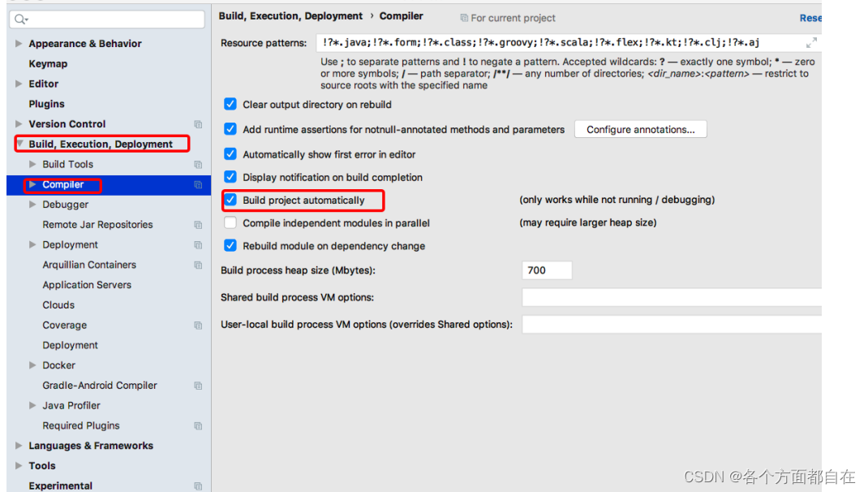Click the Configure annotations button
Image resolution: width=868 pixels, height=492 pixels.
point(640,128)
